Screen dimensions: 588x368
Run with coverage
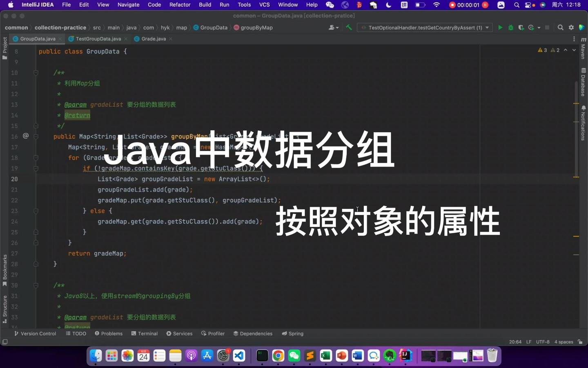(521, 27)
